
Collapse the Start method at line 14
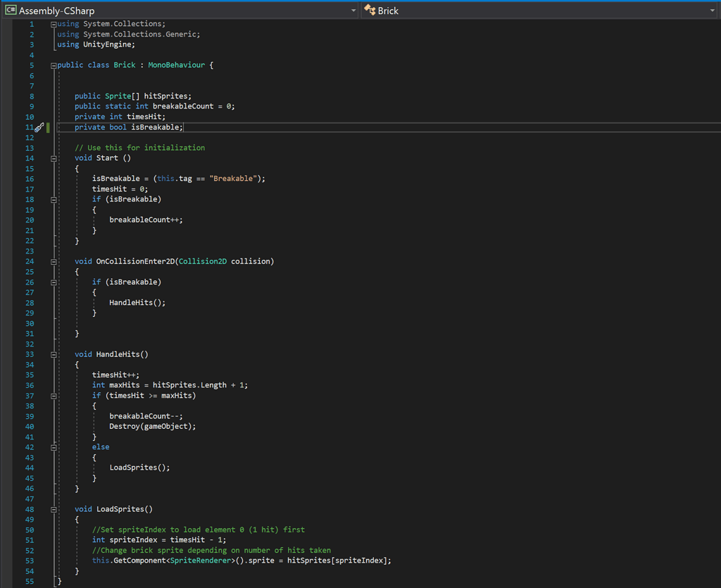click(x=54, y=158)
